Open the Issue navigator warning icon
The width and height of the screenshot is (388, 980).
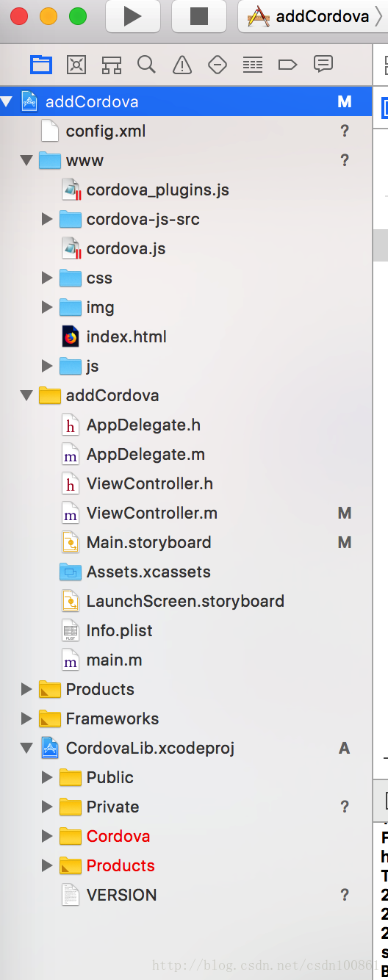[x=182, y=65]
